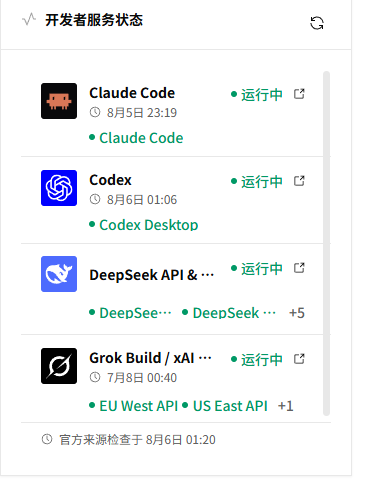Click the pulse icon beside 开发者服务状态
This screenshot has height=481, width=368.
29,19
